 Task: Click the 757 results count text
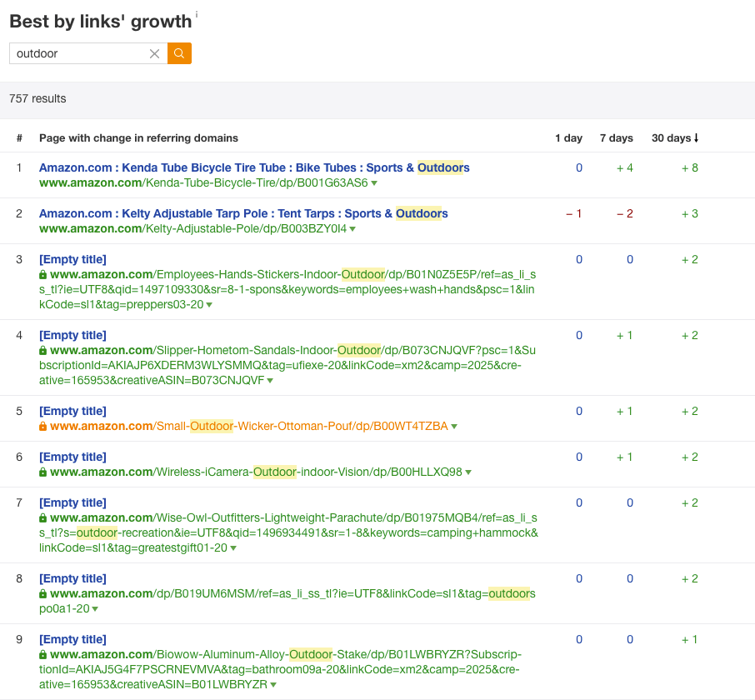point(37,98)
